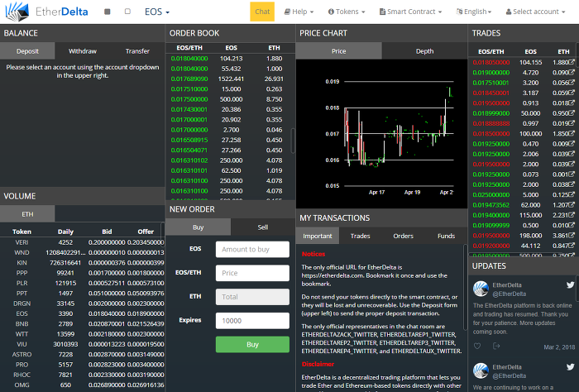Open transaction link for 0.997 EOS trade
The height and width of the screenshot is (392, 579).
coord(572,123)
